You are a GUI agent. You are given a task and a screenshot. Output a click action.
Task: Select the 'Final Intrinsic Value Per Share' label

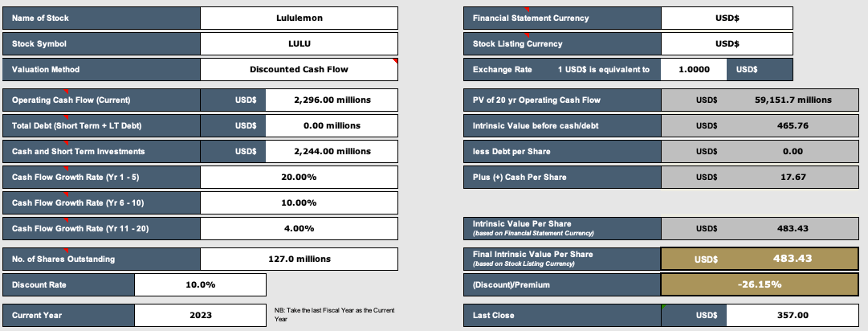coord(562,259)
